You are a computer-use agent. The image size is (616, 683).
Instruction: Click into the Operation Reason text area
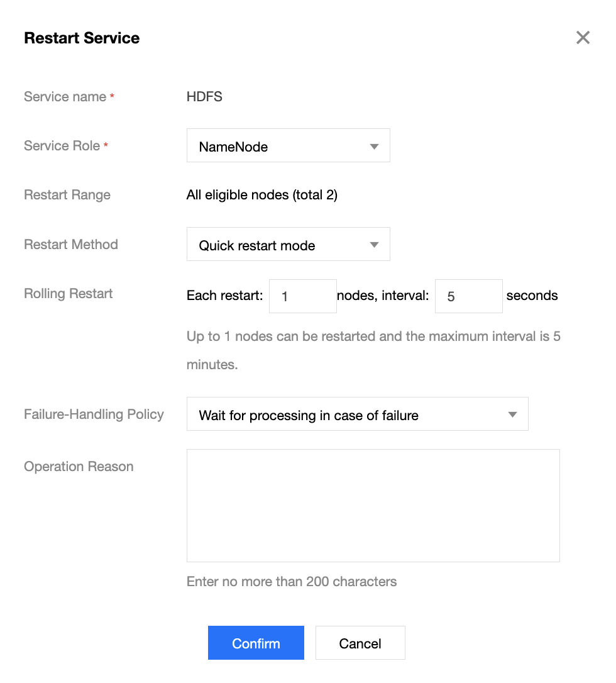coord(373,505)
